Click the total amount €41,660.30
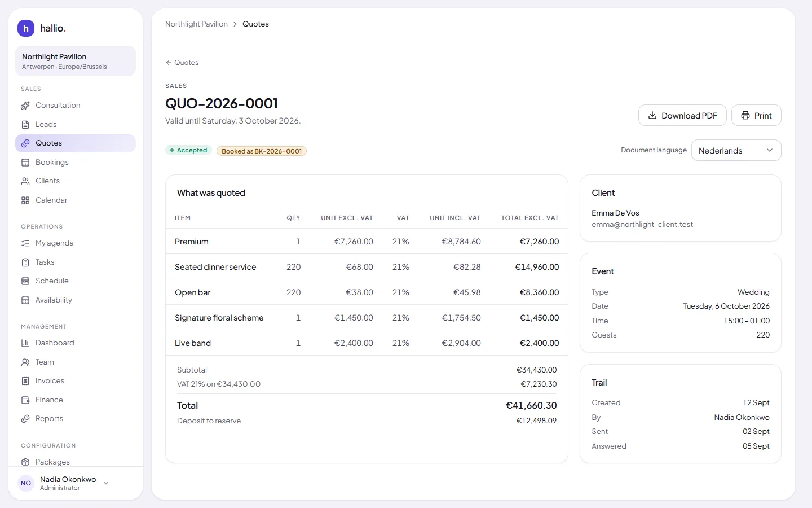 click(x=531, y=406)
